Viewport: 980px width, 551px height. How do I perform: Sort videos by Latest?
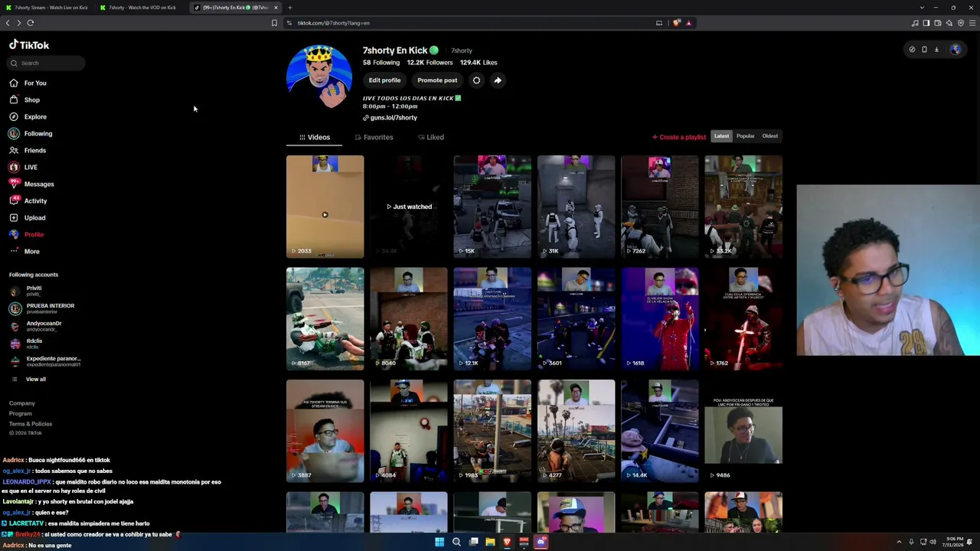pos(722,136)
